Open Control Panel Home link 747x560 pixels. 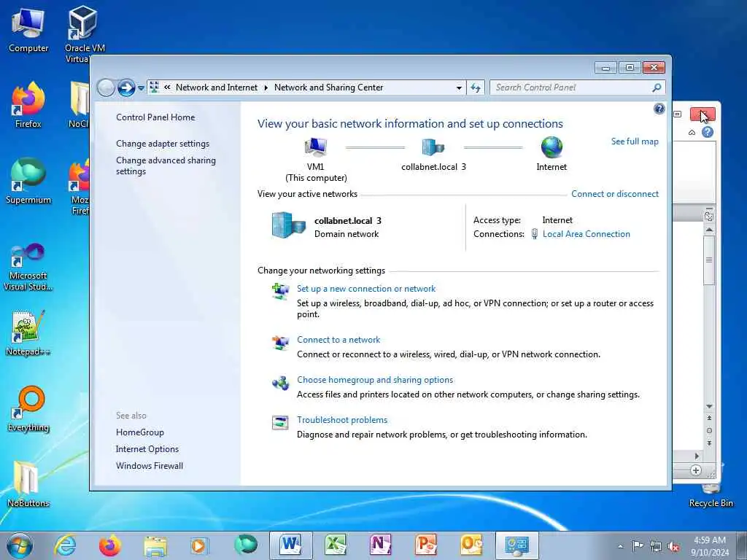coord(155,117)
